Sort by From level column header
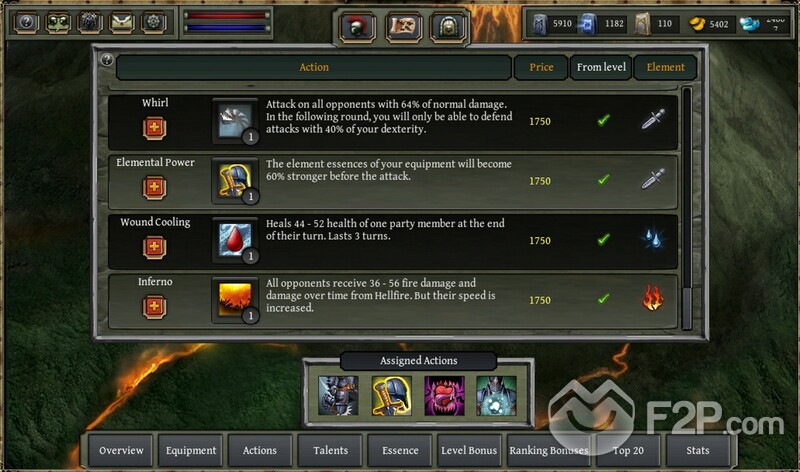 tap(601, 67)
